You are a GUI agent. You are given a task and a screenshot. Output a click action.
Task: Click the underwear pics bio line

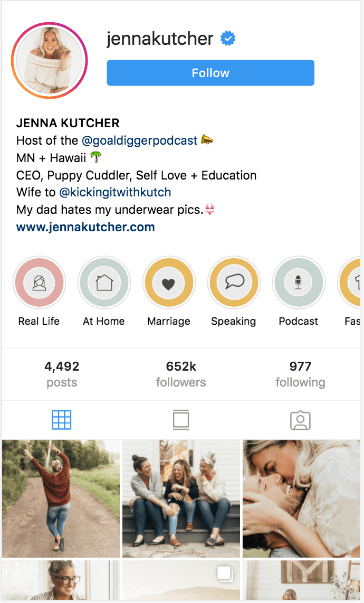115,210
